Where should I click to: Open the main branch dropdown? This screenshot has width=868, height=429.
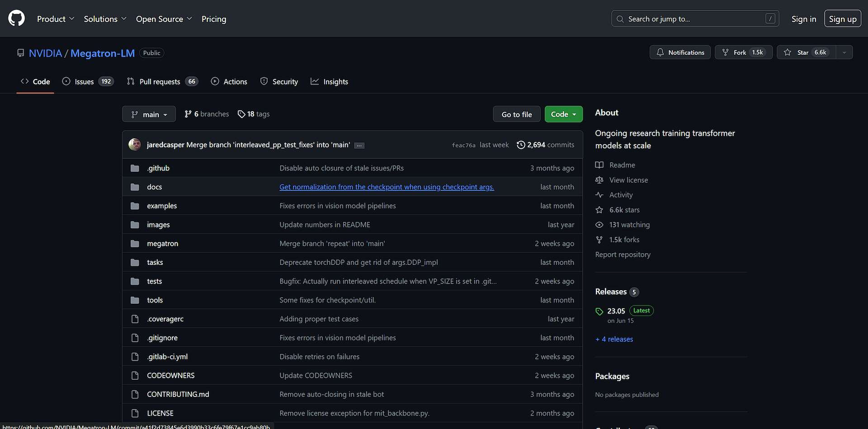(149, 114)
